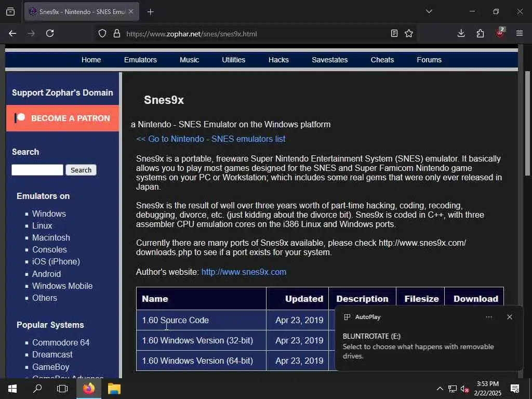
Task: Click the address bar URL field
Action: 255,34
